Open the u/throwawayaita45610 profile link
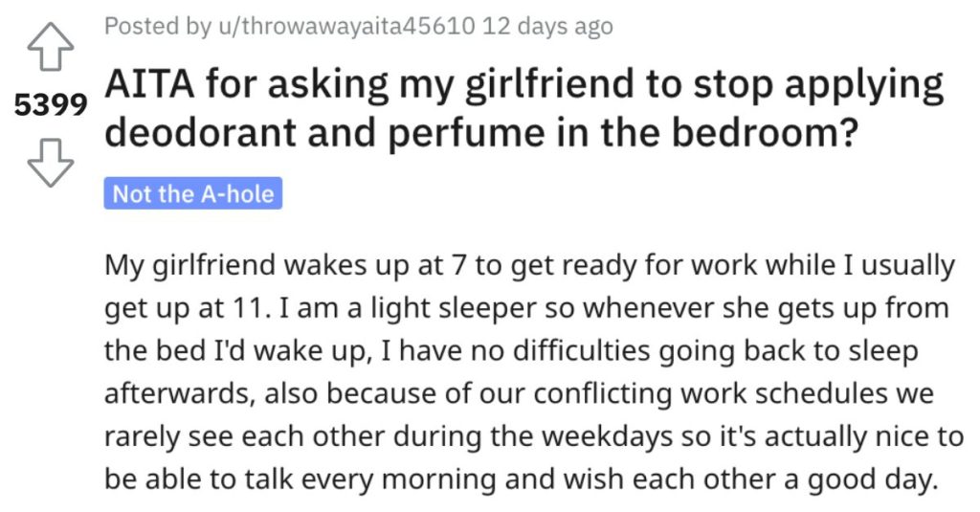The image size is (980, 512). pos(345,26)
